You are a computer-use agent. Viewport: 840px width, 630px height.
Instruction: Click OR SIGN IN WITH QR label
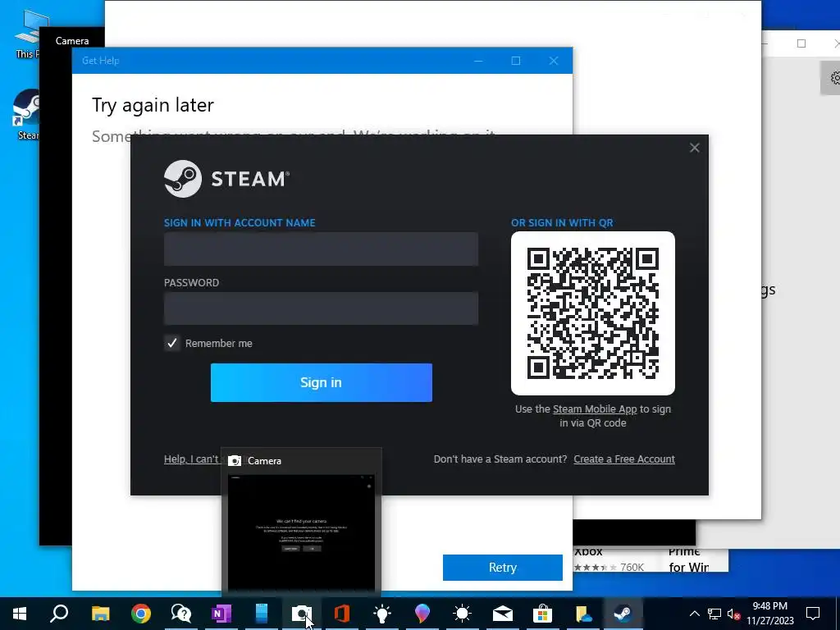(x=562, y=223)
